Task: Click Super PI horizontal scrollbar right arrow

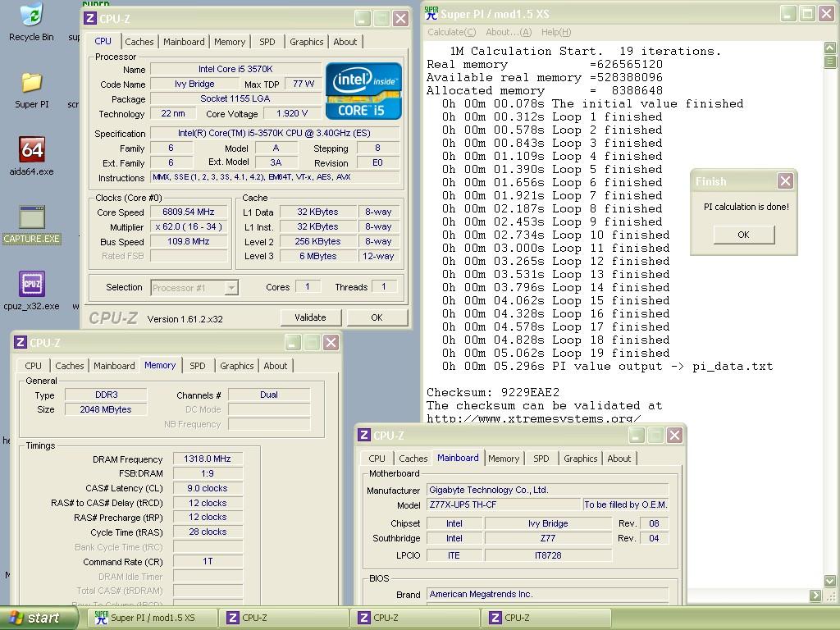Action: pos(815,596)
